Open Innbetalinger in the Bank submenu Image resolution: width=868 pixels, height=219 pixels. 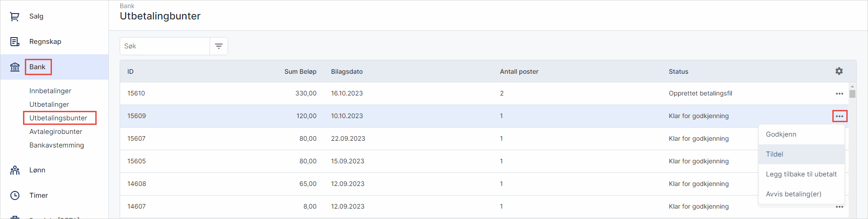point(51,91)
